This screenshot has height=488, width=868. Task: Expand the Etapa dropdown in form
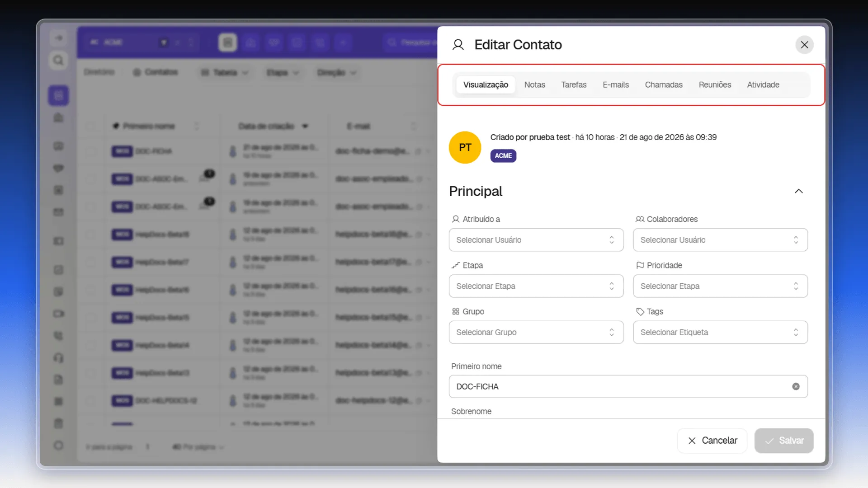536,286
